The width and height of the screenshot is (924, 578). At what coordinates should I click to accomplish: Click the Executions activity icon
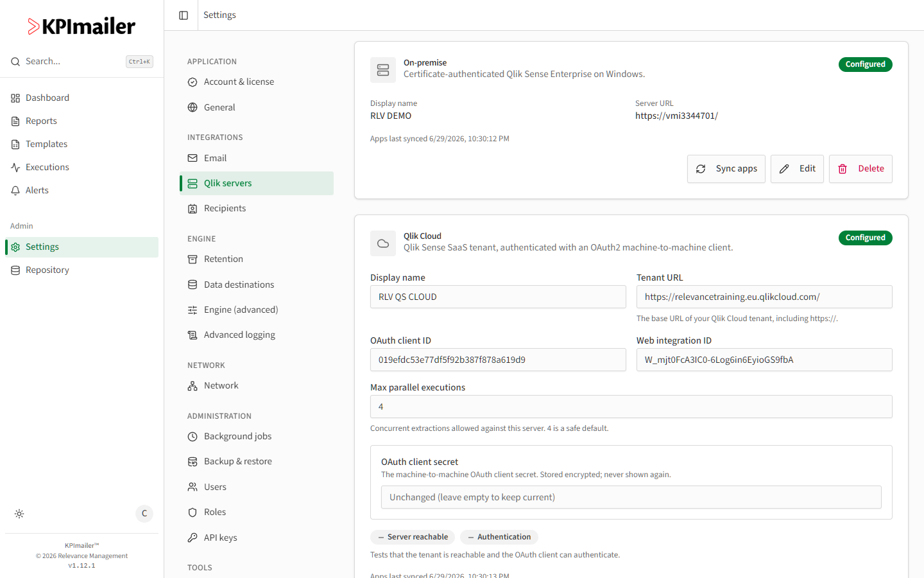click(x=15, y=168)
